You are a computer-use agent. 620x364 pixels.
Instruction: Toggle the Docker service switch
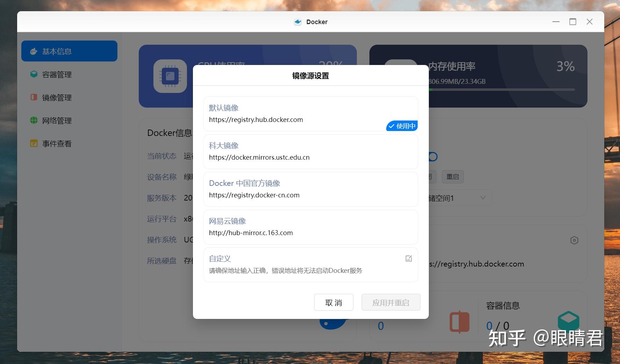432,156
